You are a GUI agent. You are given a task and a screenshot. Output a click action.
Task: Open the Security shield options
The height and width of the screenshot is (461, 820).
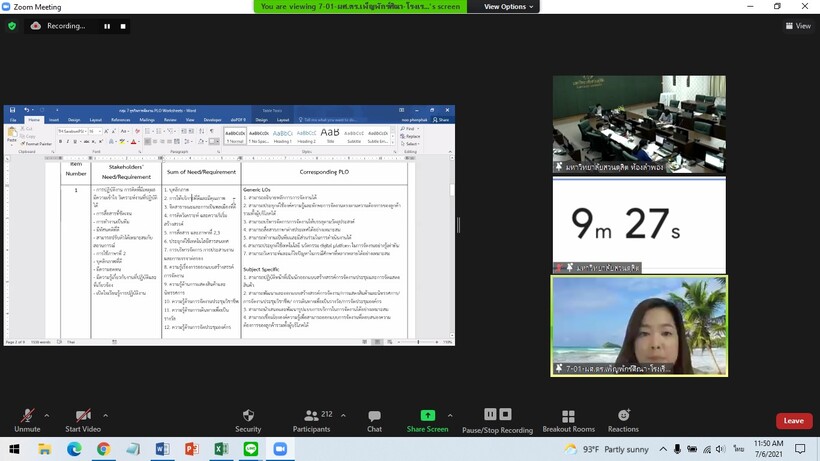(248, 420)
